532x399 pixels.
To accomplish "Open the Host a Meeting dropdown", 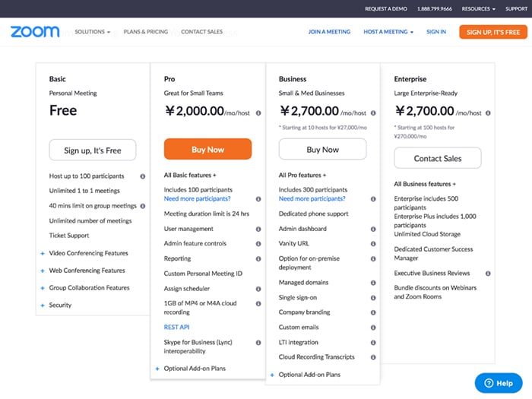I will click(388, 32).
